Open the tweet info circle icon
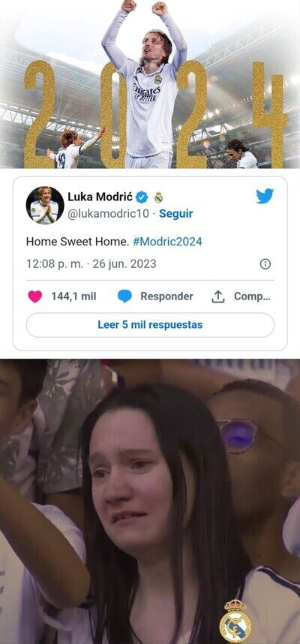 [x=265, y=264]
